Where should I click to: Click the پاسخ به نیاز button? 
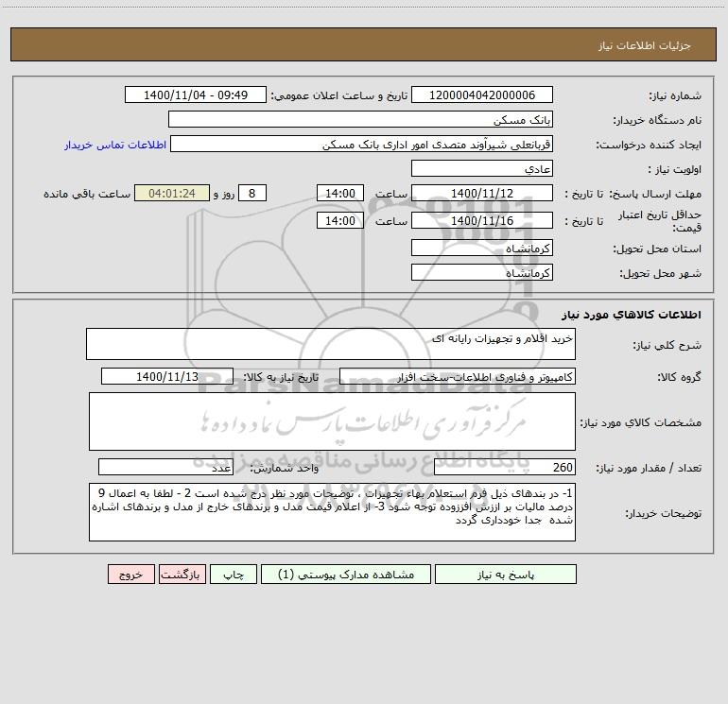click(x=505, y=574)
